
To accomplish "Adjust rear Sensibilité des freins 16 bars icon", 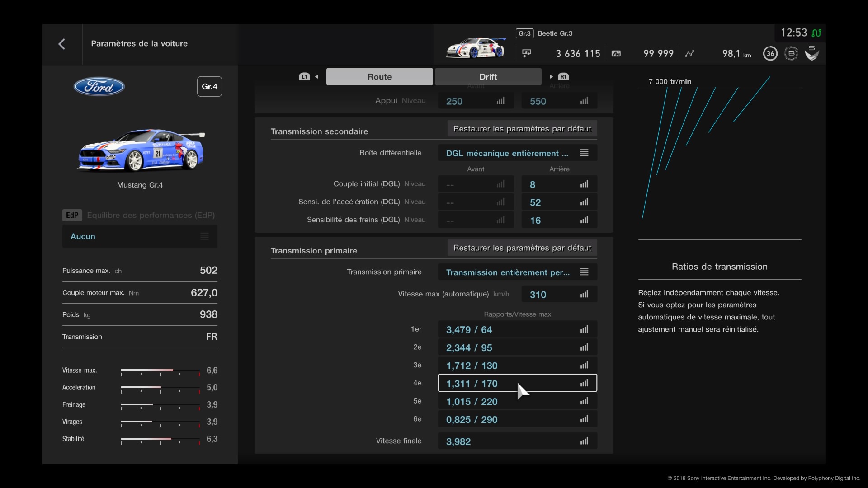I will click(585, 220).
